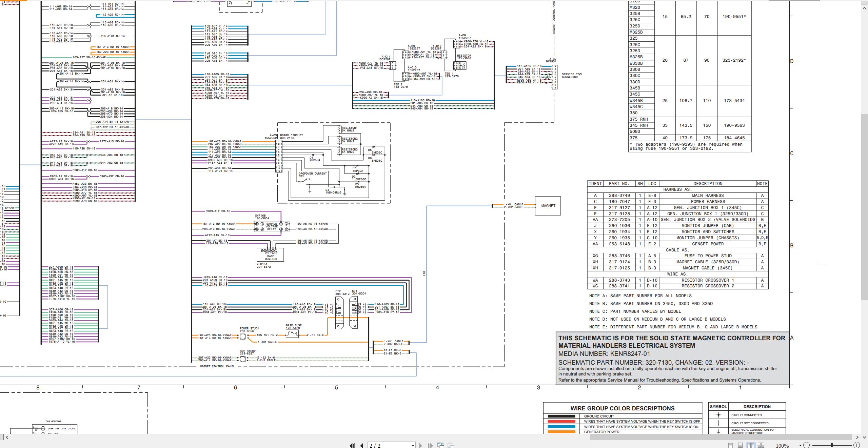Click the VOLTAGE BAND MONITOR box

(x=270, y=255)
